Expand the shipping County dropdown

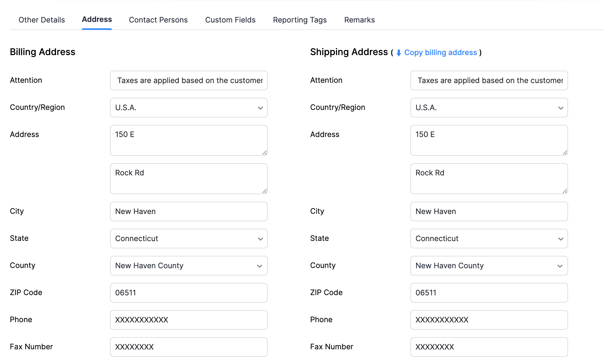[489, 266]
